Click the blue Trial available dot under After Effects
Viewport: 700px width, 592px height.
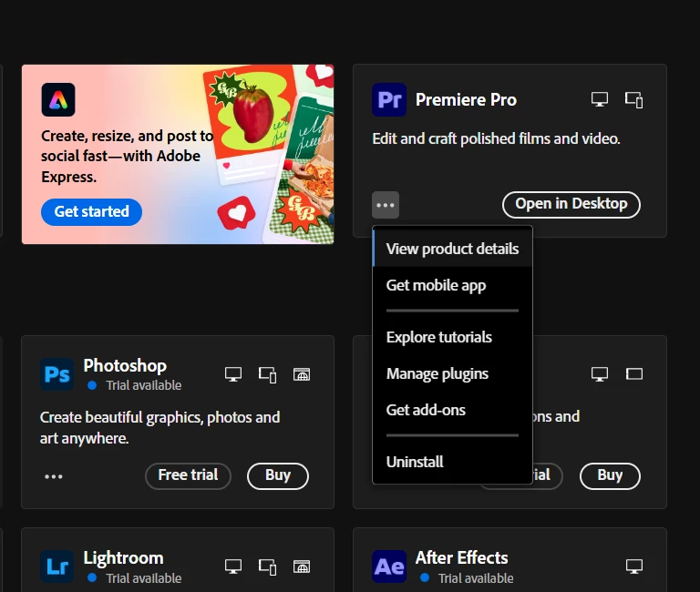(425, 577)
